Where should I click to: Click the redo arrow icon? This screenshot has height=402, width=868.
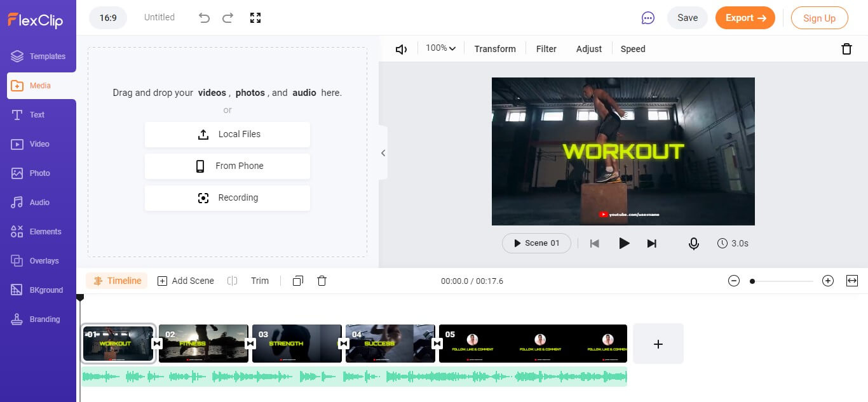[227, 18]
